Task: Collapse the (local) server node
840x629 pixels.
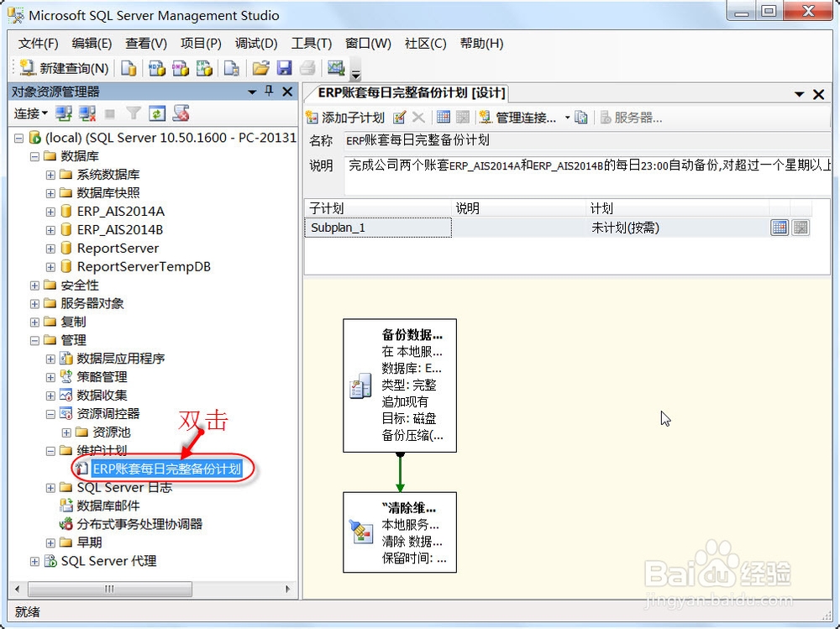Action: [18, 139]
